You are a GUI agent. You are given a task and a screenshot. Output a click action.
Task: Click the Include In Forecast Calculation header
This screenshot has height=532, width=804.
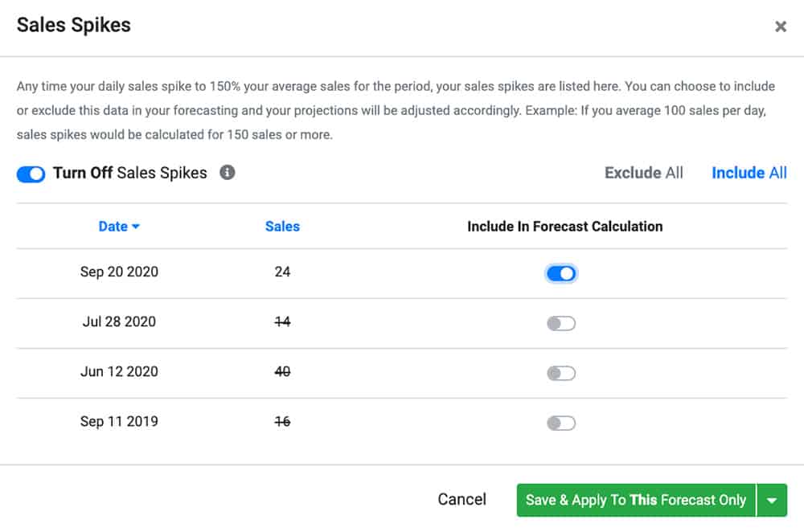pos(565,226)
